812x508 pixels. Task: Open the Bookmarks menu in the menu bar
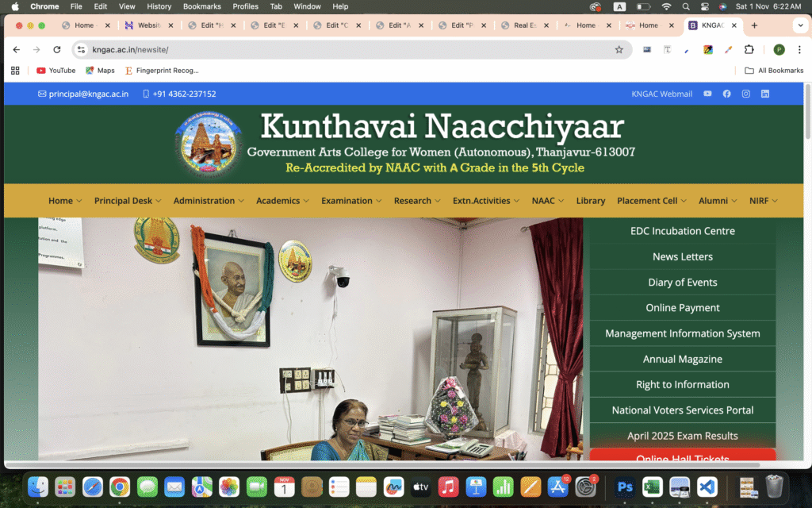point(201,6)
